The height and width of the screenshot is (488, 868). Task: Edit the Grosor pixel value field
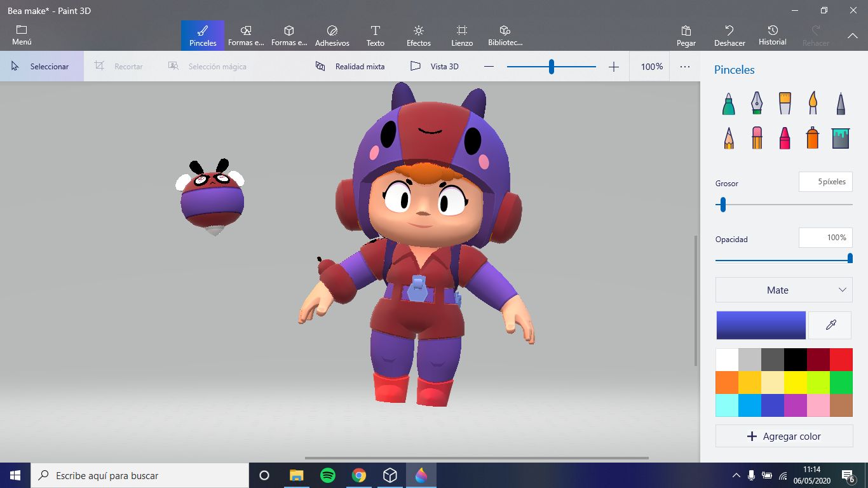tap(825, 181)
